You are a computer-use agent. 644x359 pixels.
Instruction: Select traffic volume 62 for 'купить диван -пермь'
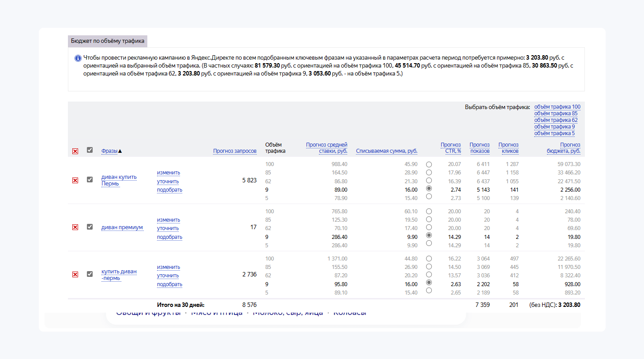coord(429,274)
